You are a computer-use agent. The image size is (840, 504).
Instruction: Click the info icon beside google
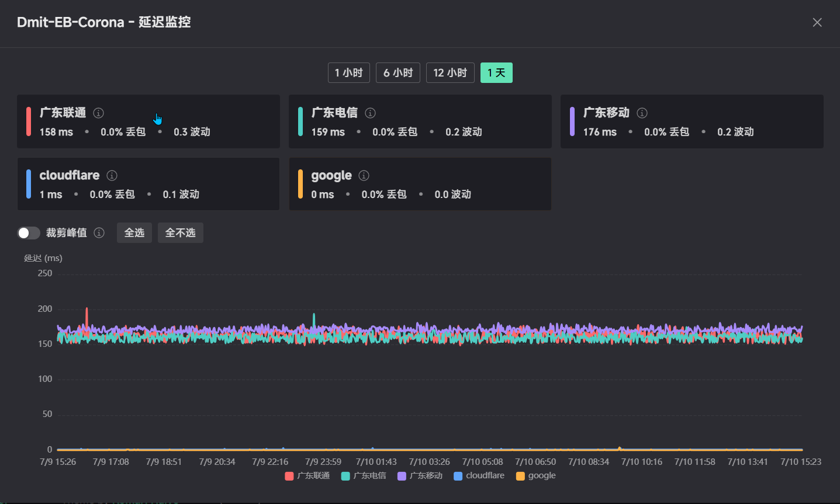coord(364,175)
